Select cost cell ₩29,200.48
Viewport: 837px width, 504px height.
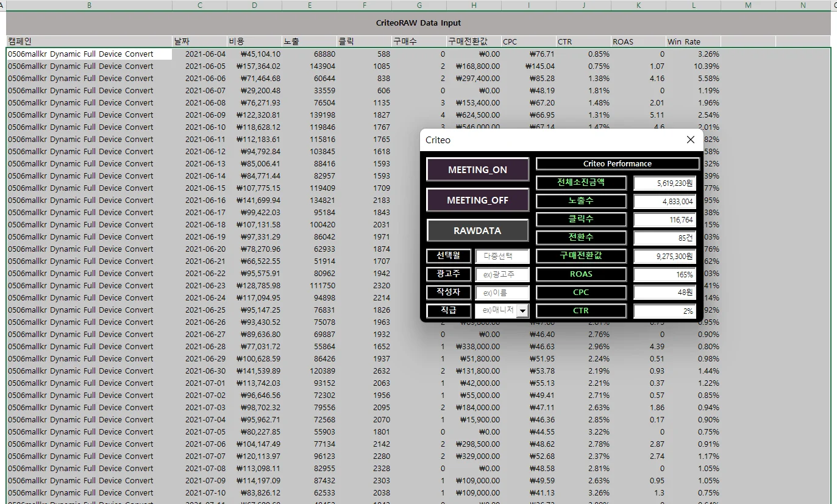254,90
